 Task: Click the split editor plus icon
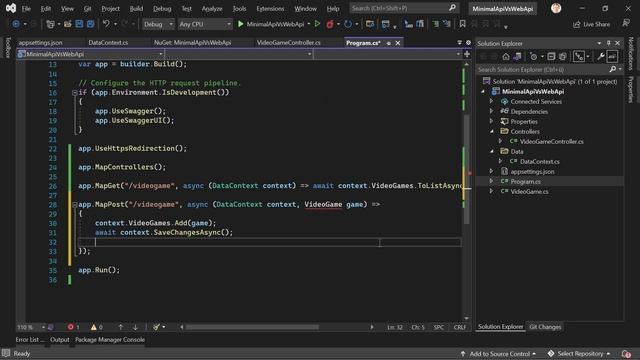[x=467, y=54]
